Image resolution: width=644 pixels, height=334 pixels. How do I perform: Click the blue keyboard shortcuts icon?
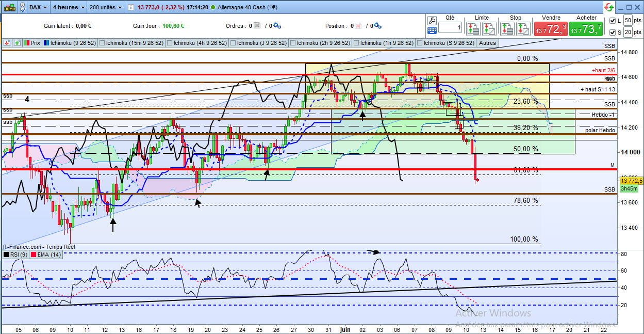click(x=432, y=30)
